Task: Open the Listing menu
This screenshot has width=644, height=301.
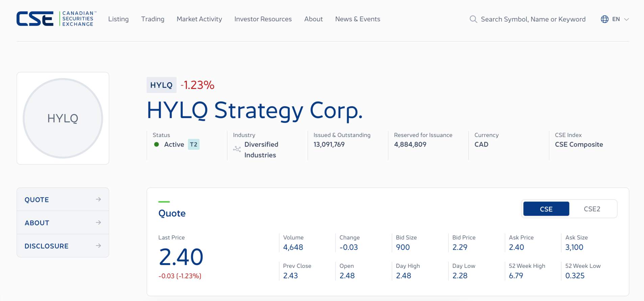Action: tap(118, 19)
